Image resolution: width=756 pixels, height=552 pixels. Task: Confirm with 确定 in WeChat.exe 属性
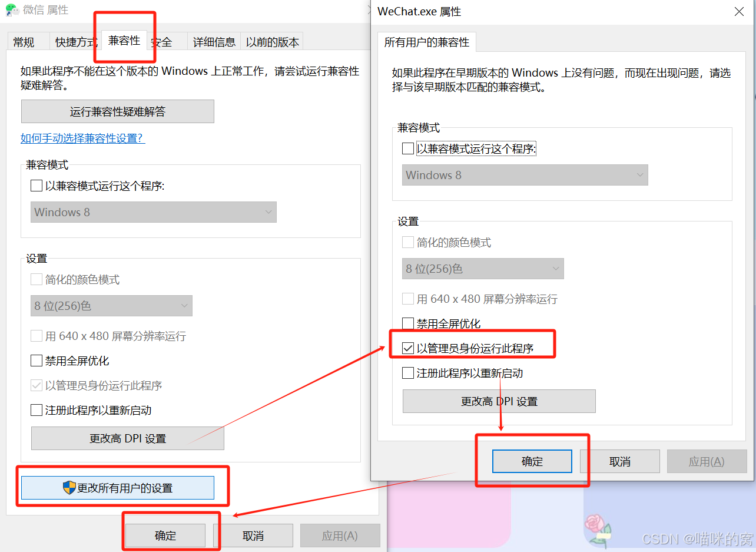point(532,461)
